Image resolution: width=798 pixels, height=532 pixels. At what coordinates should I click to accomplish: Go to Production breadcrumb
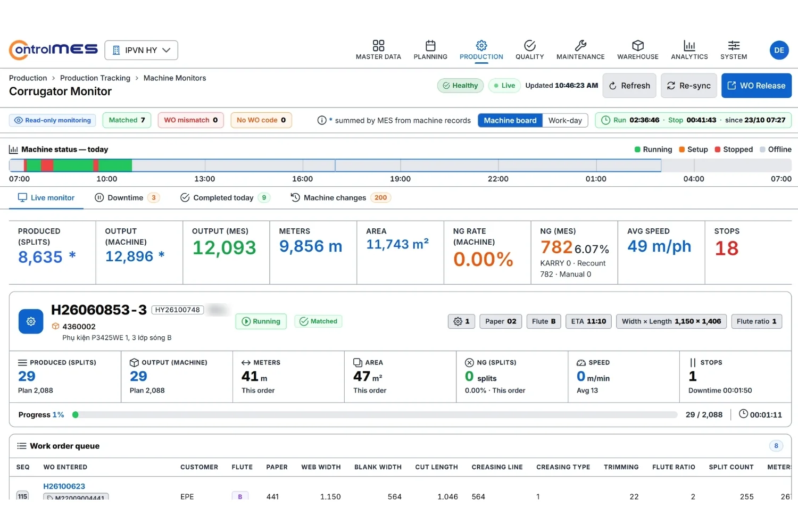pos(28,78)
